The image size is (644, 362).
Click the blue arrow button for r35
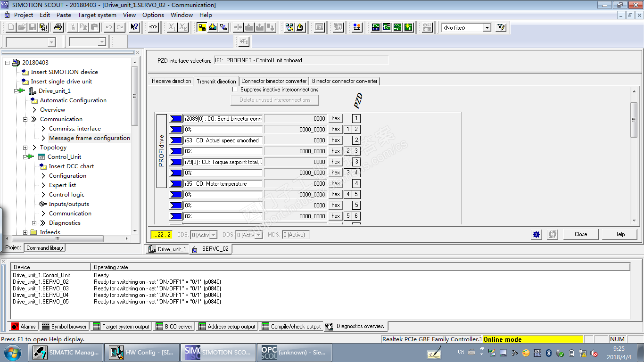176,184
